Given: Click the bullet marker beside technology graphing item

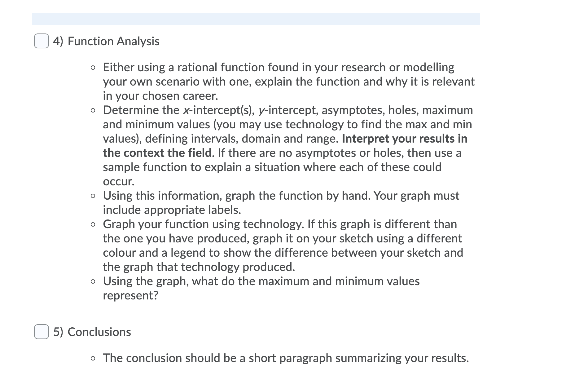Looking at the screenshot, I should pyautogui.click(x=92, y=224).
